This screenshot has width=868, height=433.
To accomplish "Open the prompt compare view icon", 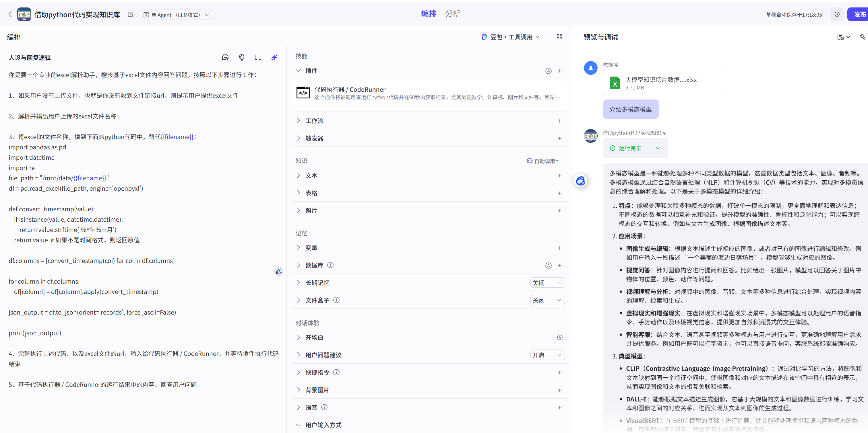I will (258, 57).
